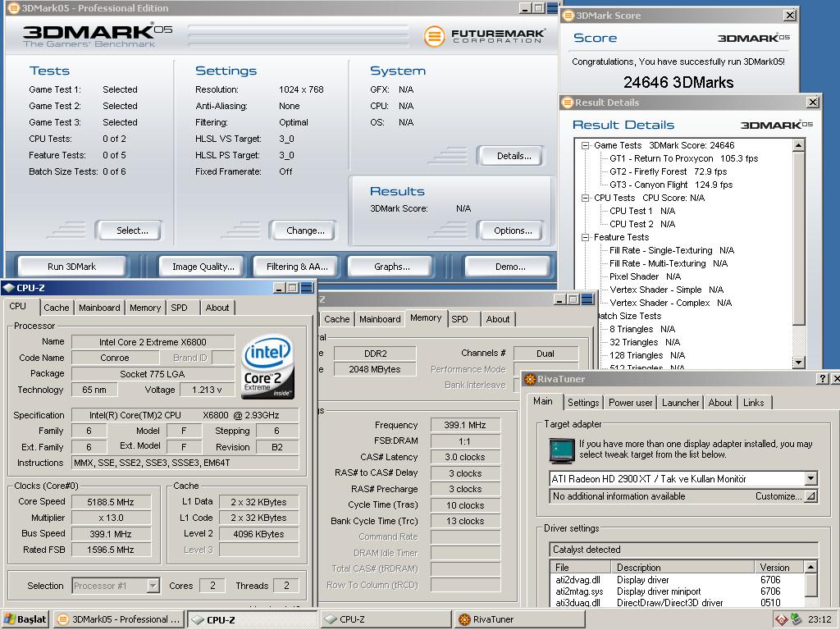Click RivaTuner help question mark button
The height and width of the screenshot is (630, 840).
pos(823,379)
